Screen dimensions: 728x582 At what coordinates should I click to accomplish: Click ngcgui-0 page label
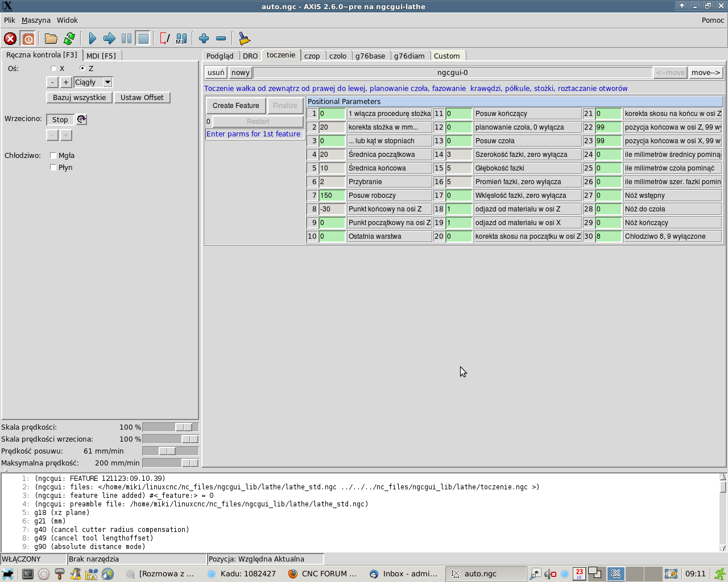(x=453, y=73)
